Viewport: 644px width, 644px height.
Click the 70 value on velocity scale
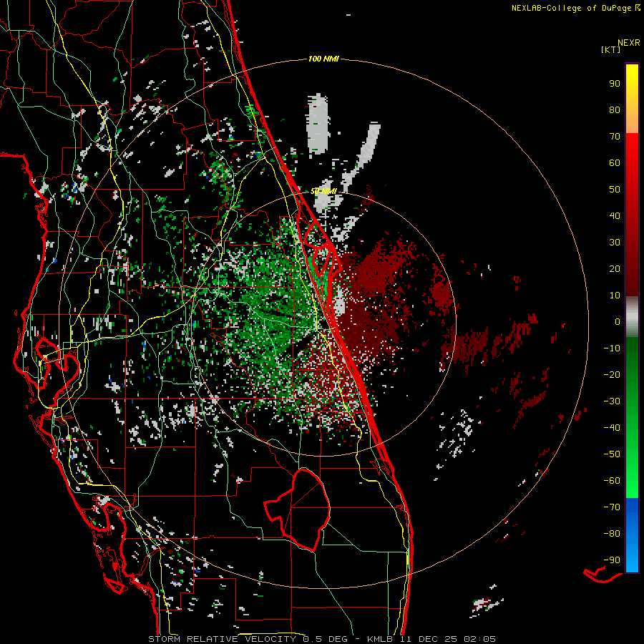pyautogui.click(x=615, y=137)
